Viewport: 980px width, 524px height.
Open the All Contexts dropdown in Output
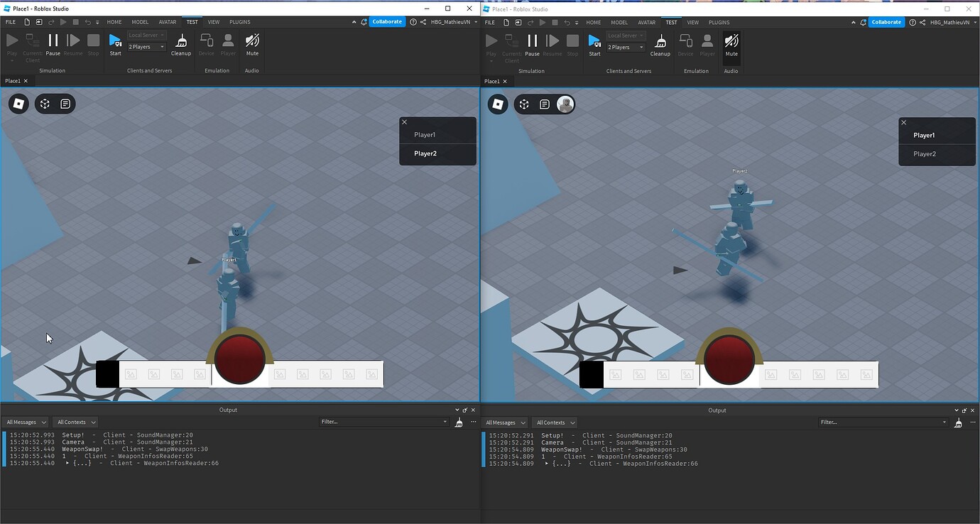pyautogui.click(x=75, y=422)
